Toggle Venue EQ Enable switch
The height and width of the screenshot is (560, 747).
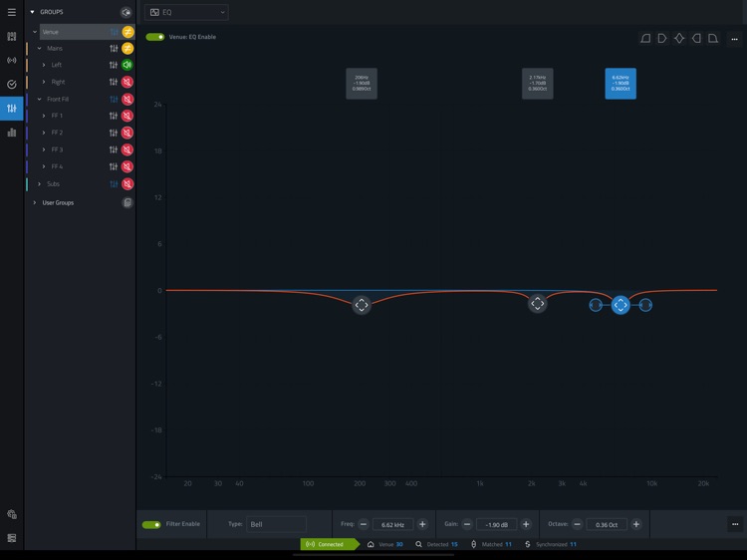[155, 37]
